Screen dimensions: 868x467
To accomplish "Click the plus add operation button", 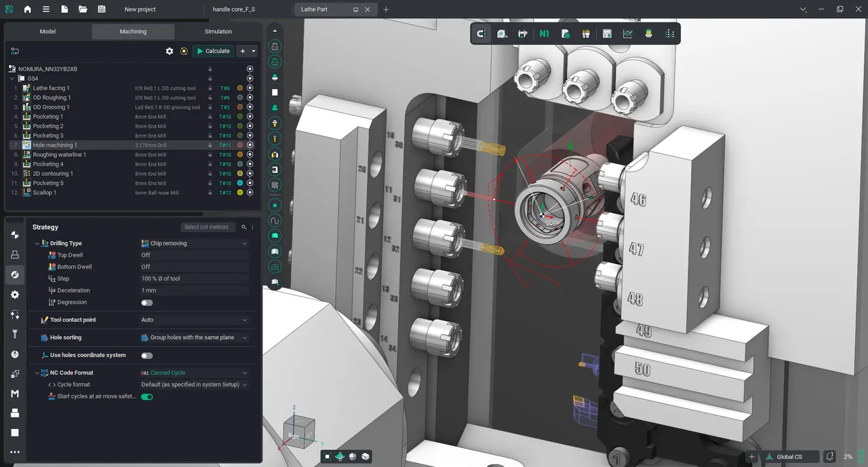I will tap(243, 51).
